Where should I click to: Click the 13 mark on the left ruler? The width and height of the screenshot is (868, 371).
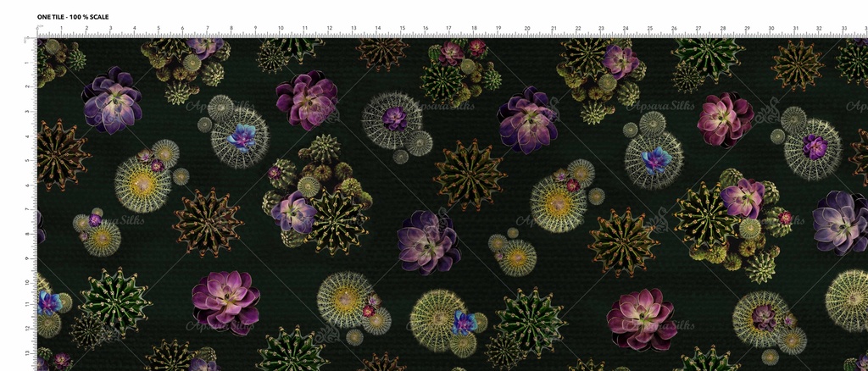31,354
